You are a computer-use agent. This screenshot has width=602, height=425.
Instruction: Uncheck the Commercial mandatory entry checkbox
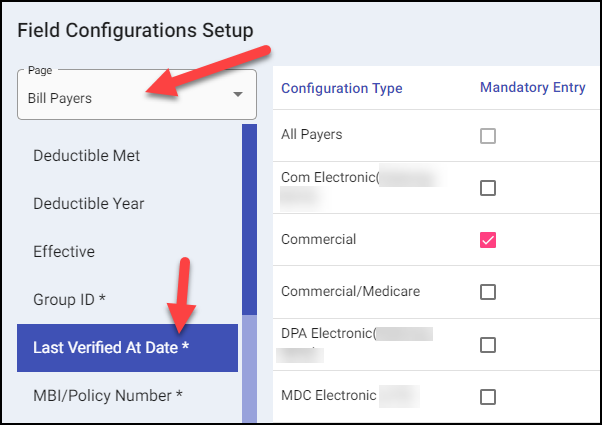(488, 240)
